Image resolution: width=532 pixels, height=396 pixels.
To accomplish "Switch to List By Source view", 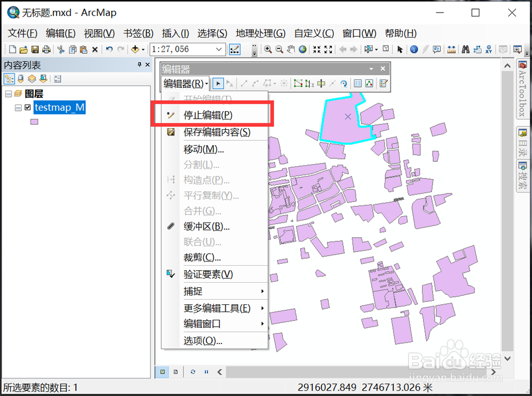I will click(x=21, y=79).
